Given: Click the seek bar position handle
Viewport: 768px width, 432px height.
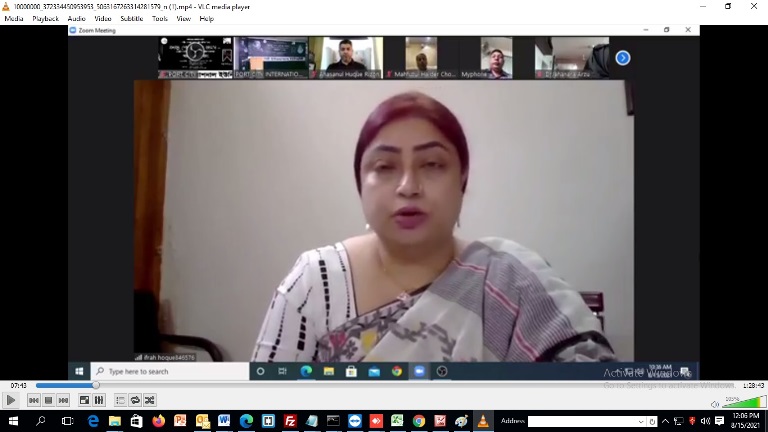Looking at the screenshot, I should (x=96, y=385).
